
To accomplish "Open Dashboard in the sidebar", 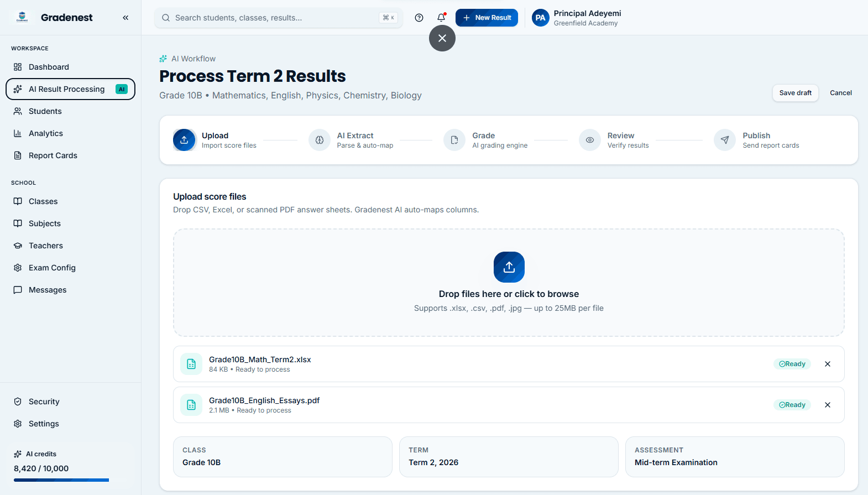I will (x=70, y=67).
